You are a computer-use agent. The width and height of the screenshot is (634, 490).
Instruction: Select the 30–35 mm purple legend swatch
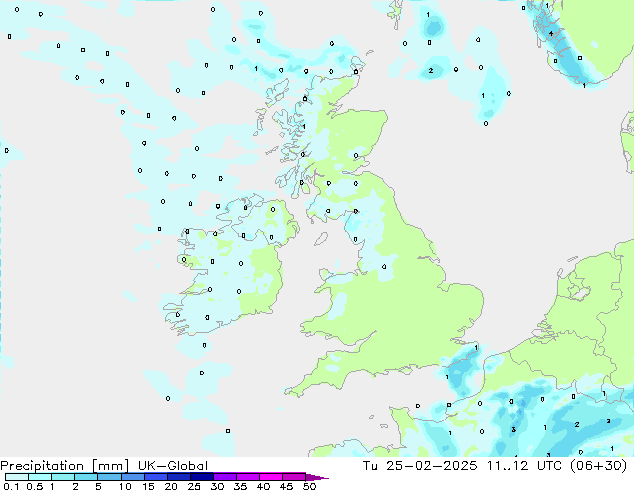pos(224,477)
